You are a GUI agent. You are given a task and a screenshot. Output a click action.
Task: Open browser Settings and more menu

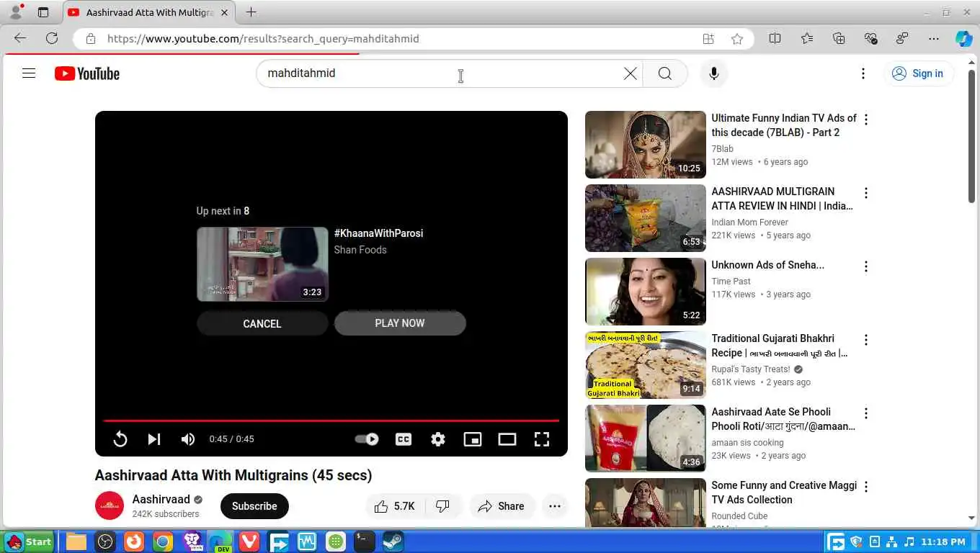click(934, 39)
